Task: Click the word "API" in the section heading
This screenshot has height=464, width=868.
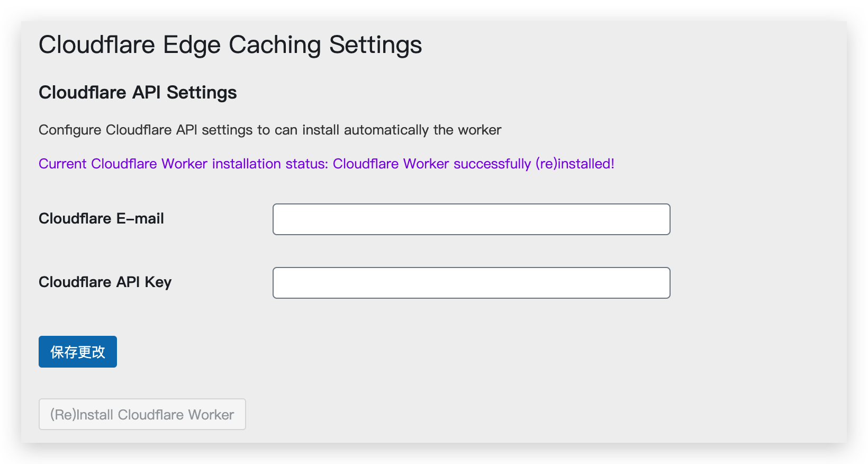Action: [147, 93]
